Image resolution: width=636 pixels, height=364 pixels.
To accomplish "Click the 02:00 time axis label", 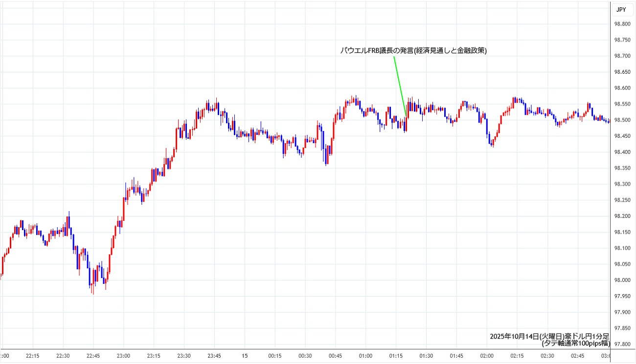I will [487, 356].
